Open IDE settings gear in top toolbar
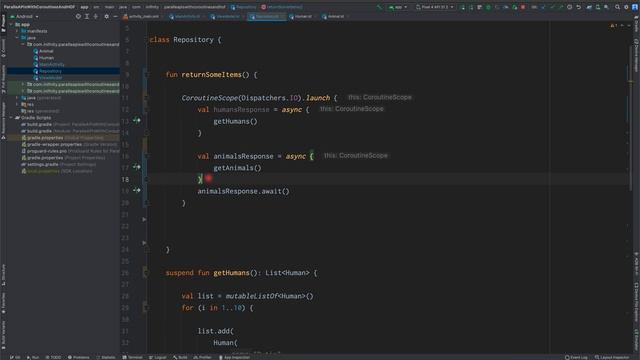This screenshot has width=640, height=360. point(626,7)
